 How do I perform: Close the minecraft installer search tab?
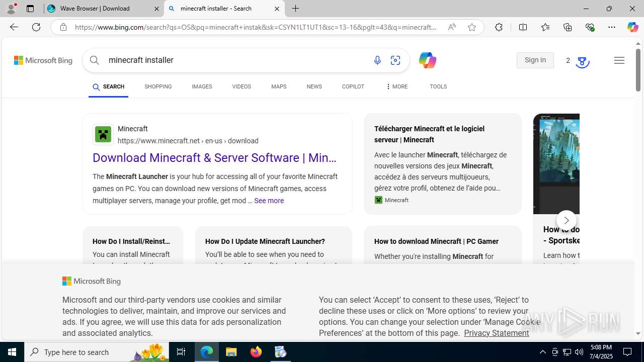pos(277,9)
